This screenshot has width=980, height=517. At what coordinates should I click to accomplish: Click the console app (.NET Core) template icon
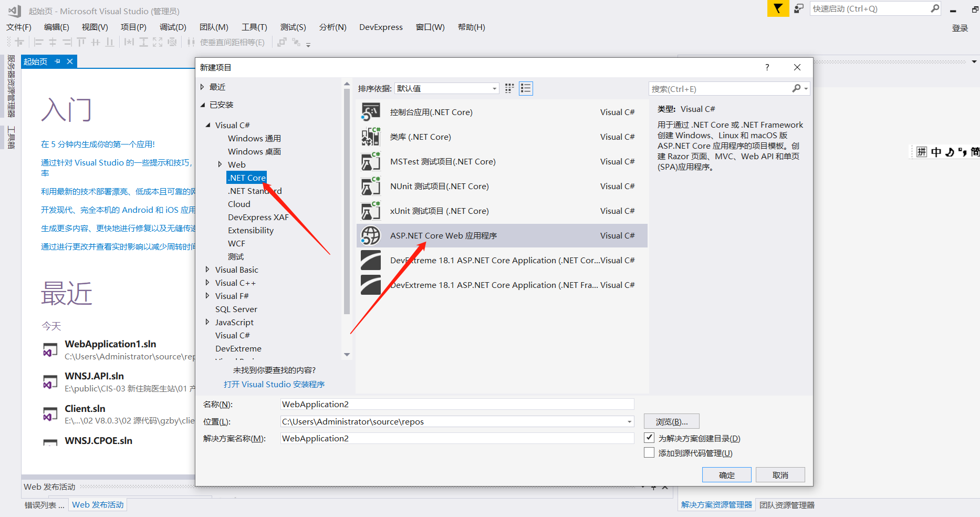point(371,112)
